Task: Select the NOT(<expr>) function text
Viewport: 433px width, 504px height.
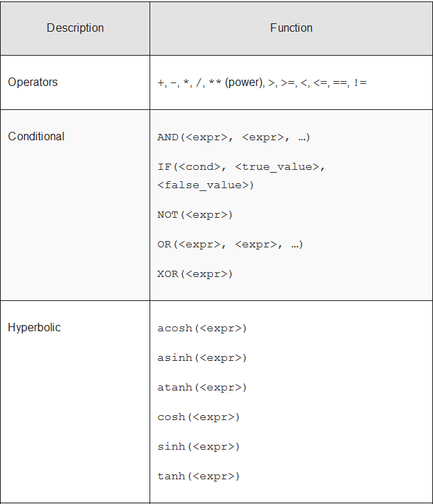Action: tap(195, 215)
